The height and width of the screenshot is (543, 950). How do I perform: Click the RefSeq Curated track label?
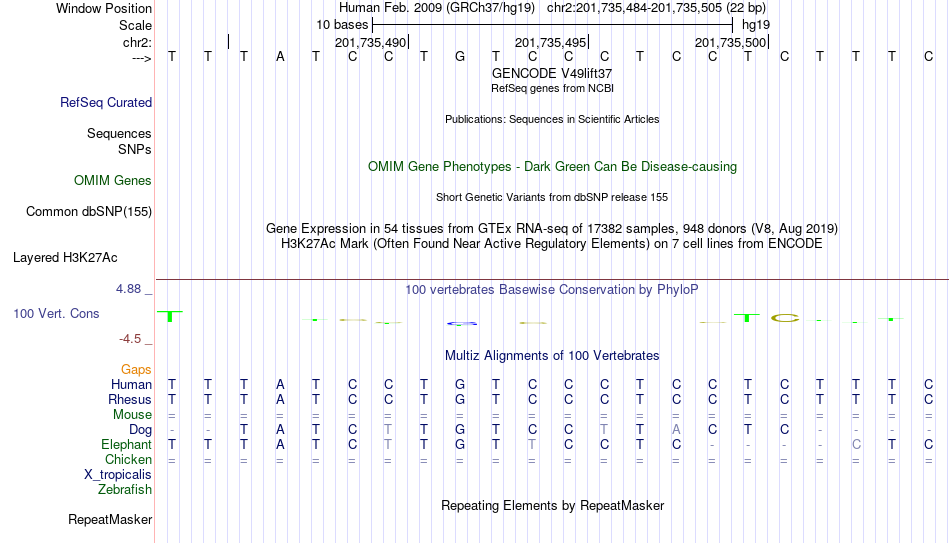coord(106,102)
